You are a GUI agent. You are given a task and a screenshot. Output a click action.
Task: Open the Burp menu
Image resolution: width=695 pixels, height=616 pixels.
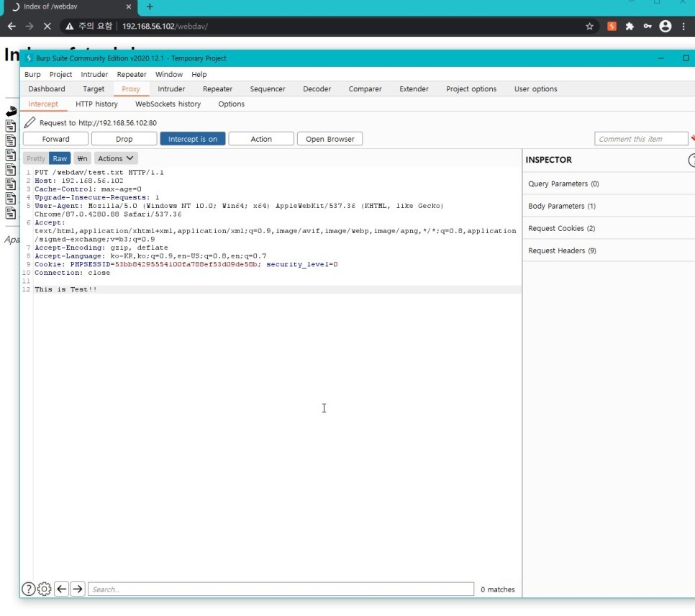tap(32, 75)
